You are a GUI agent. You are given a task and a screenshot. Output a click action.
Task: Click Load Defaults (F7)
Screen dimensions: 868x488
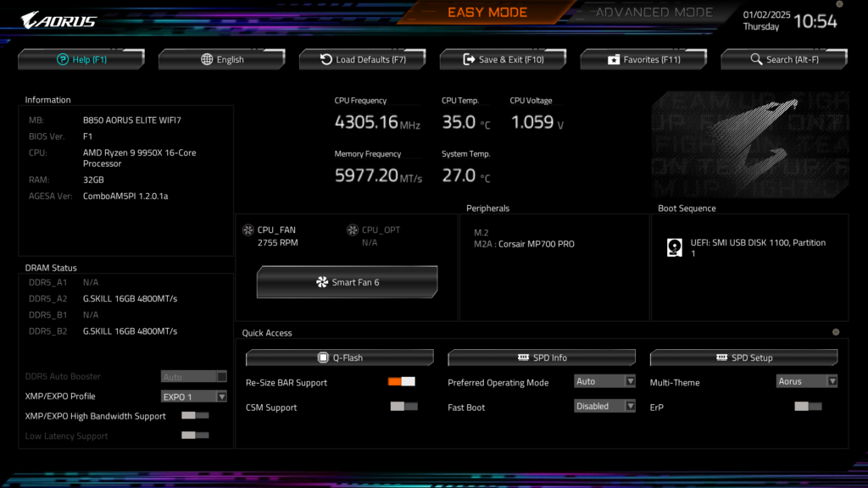tap(363, 59)
